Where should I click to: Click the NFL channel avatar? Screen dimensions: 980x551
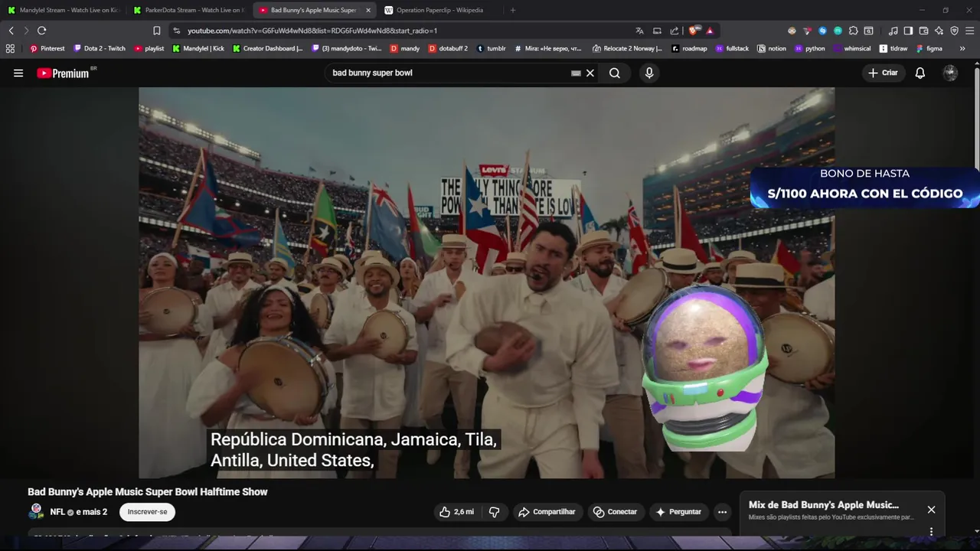point(36,512)
